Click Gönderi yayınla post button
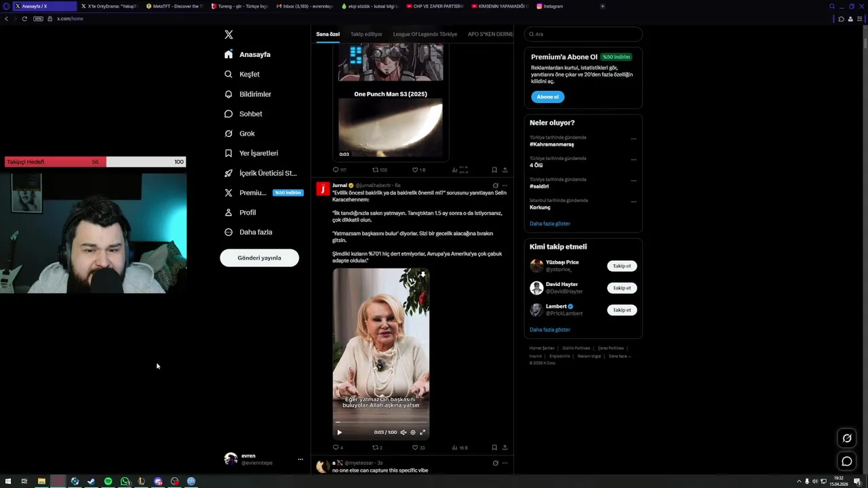868x488 pixels. click(259, 258)
